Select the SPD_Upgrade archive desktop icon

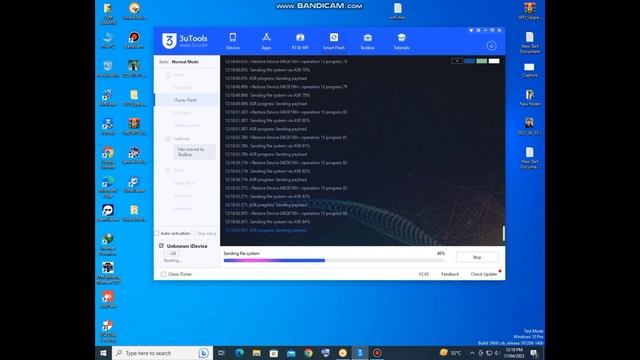click(x=529, y=11)
